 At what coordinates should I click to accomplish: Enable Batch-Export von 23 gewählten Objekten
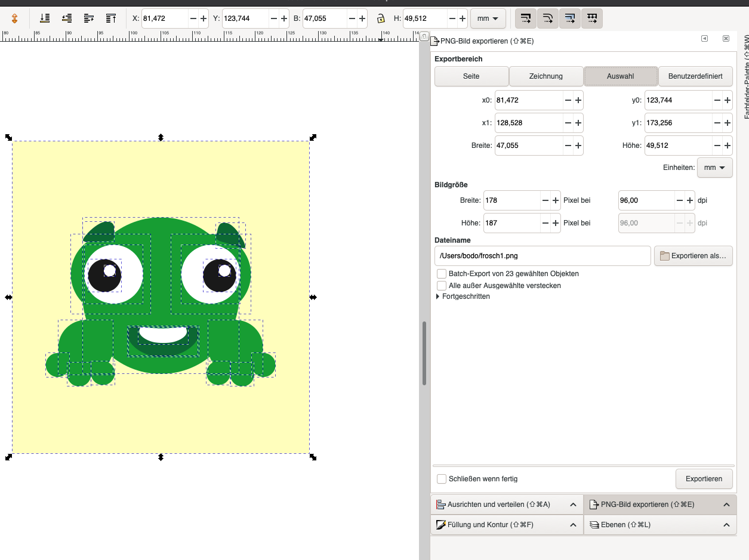pyautogui.click(x=442, y=274)
